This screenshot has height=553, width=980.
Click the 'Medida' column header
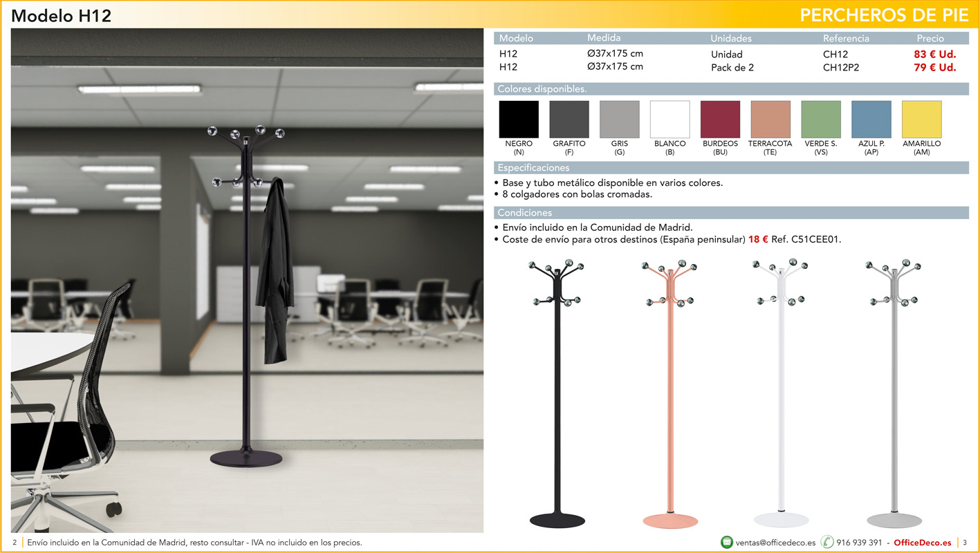[604, 38]
